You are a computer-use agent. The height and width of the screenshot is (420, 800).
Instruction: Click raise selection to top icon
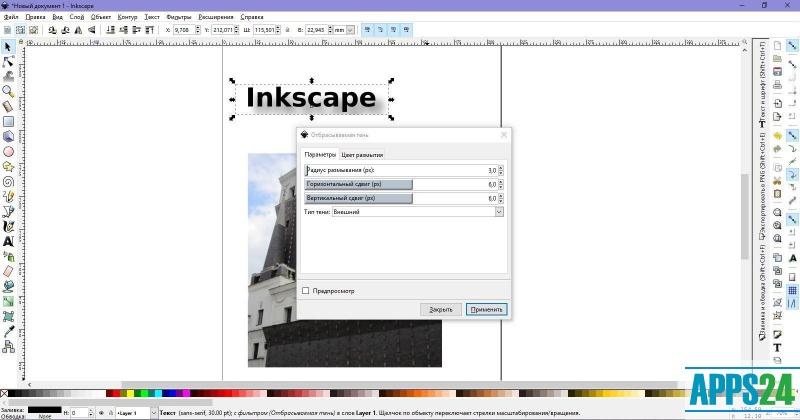[149, 30]
